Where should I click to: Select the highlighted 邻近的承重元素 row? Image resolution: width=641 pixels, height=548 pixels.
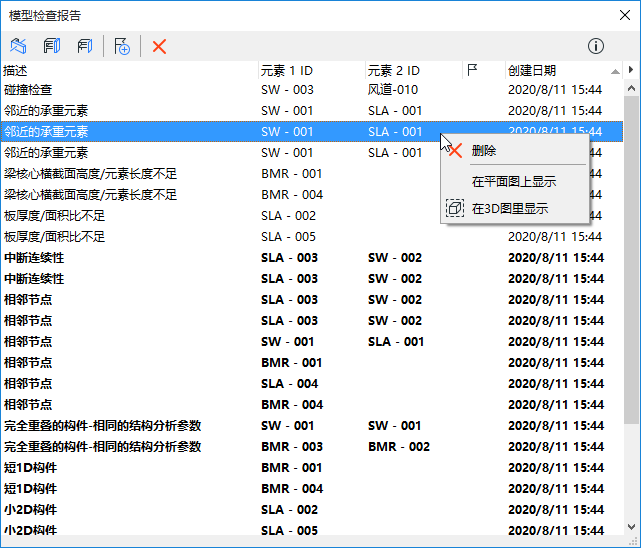pyautogui.click(x=312, y=132)
